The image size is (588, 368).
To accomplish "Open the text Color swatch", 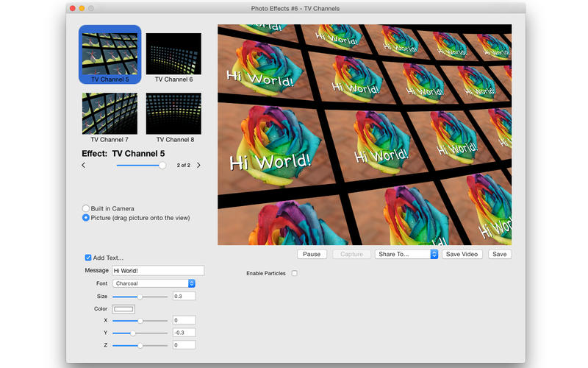I will click(x=123, y=309).
